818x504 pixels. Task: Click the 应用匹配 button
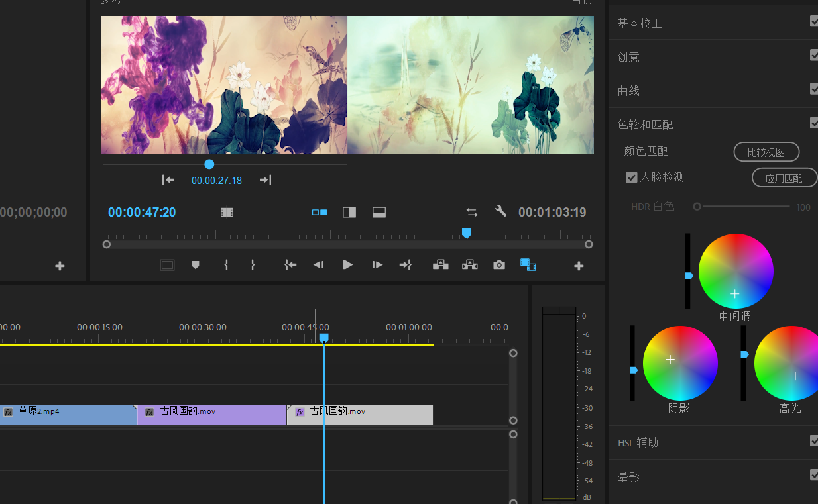[784, 177]
